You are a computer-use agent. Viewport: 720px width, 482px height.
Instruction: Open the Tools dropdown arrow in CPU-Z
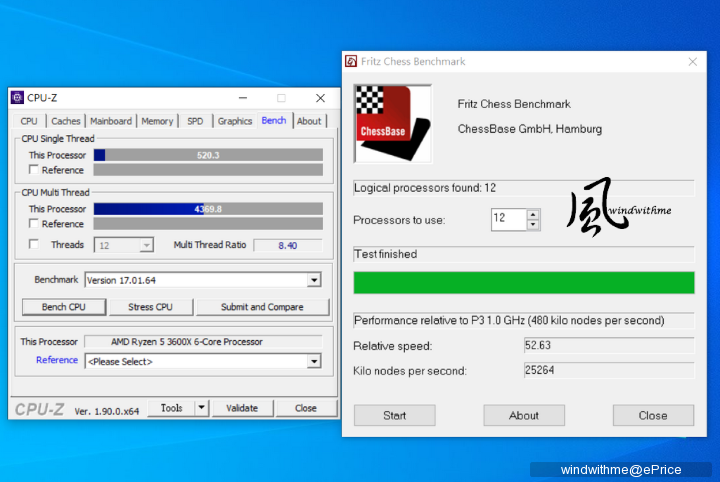pyautogui.click(x=202, y=408)
